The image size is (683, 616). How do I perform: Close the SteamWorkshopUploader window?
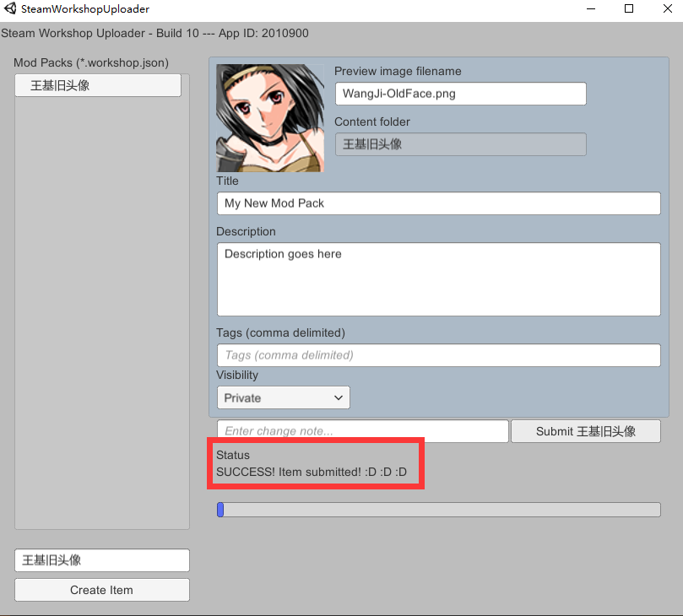click(x=667, y=8)
